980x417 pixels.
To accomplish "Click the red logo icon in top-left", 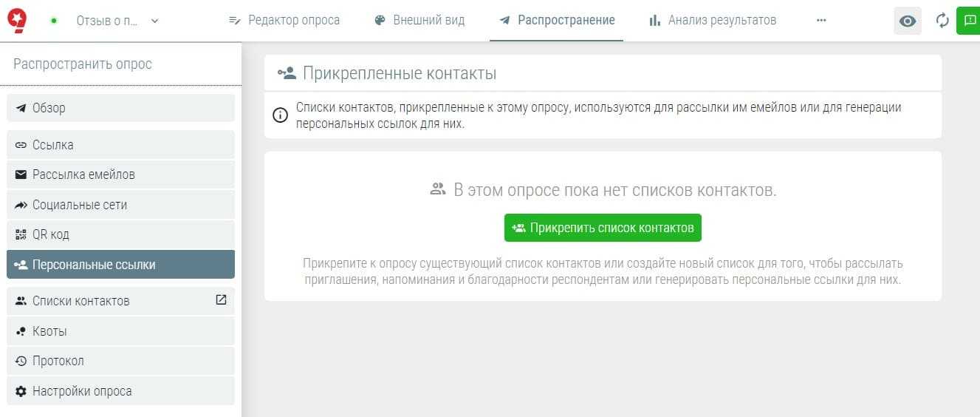I will pyautogui.click(x=17, y=20).
